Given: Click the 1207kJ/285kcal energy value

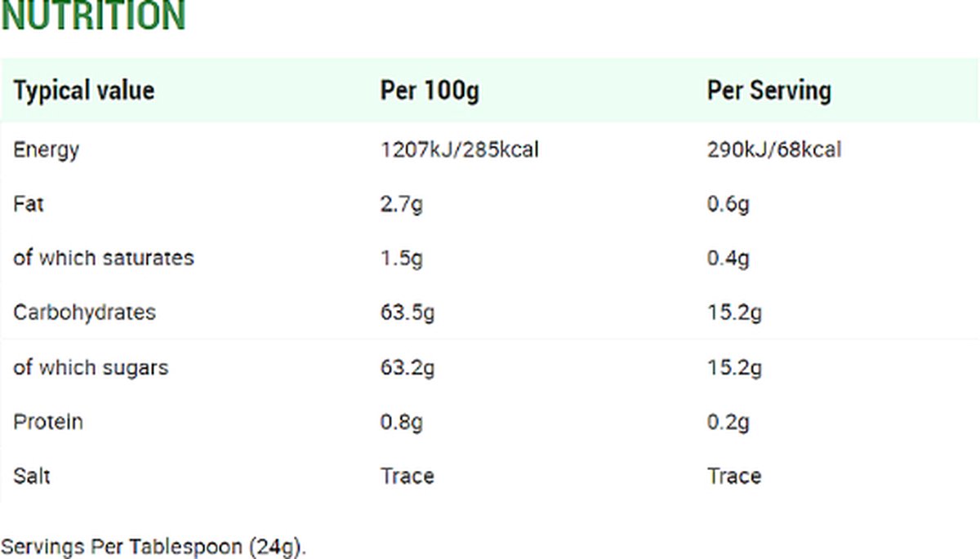Looking at the screenshot, I should [x=460, y=149].
